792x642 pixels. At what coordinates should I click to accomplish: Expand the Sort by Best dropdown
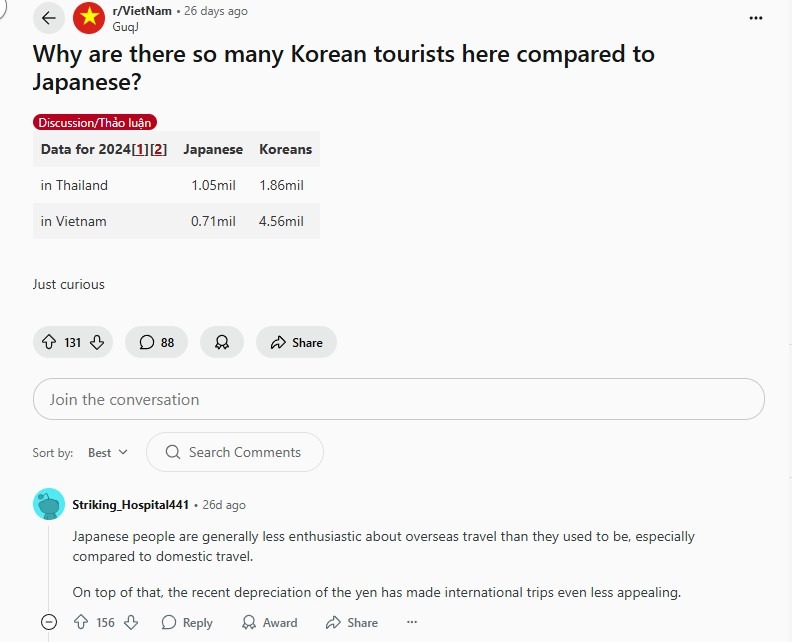pyautogui.click(x=108, y=452)
